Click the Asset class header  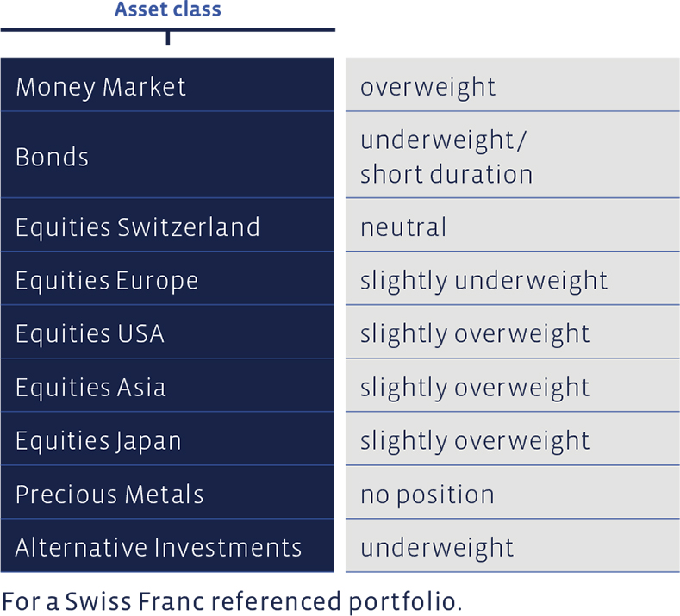coord(168,9)
